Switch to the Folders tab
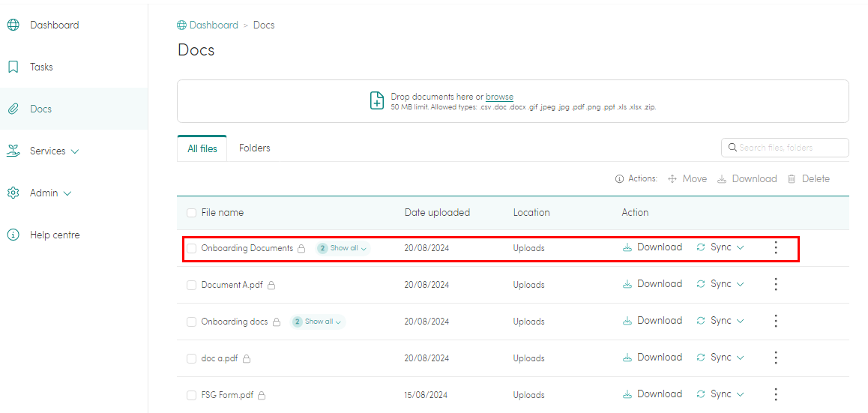Screen dimensions: 868x413 (254, 148)
